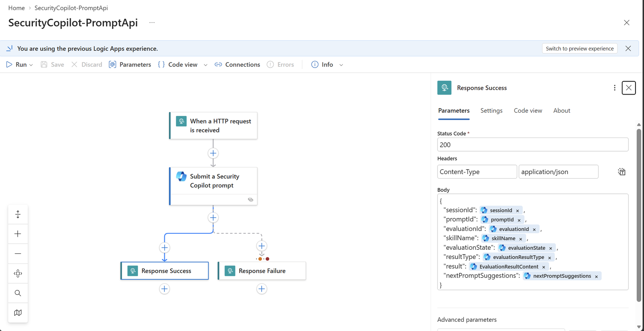The image size is (644, 331).
Task: Open the panel's Code view tab
Action: [x=528, y=111]
